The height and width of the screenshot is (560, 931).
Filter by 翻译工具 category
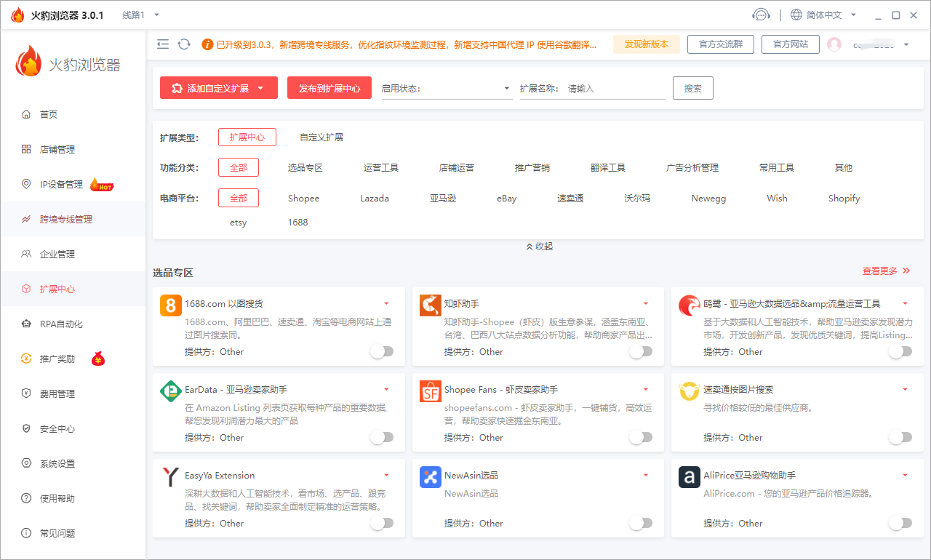click(608, 167)
